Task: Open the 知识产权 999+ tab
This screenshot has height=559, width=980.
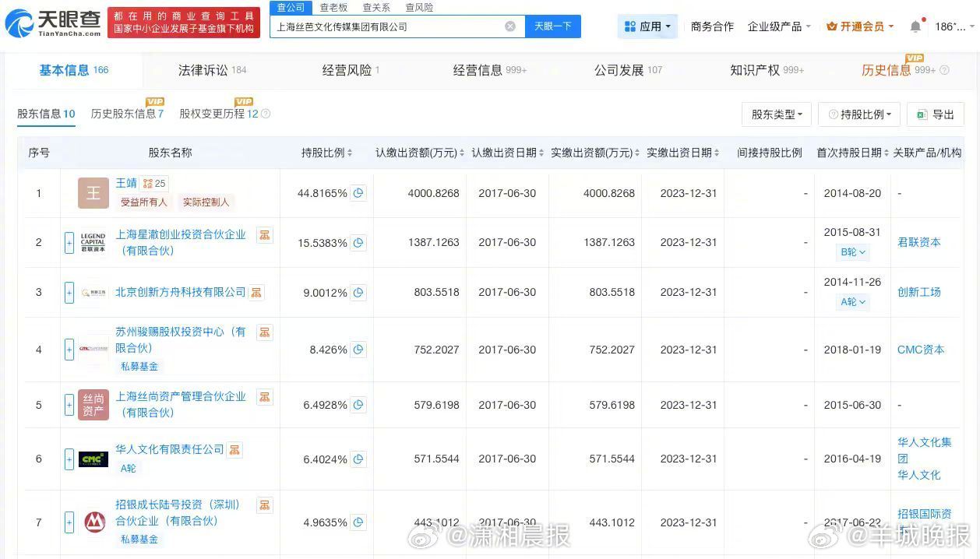Action: [x=767, y=70]
